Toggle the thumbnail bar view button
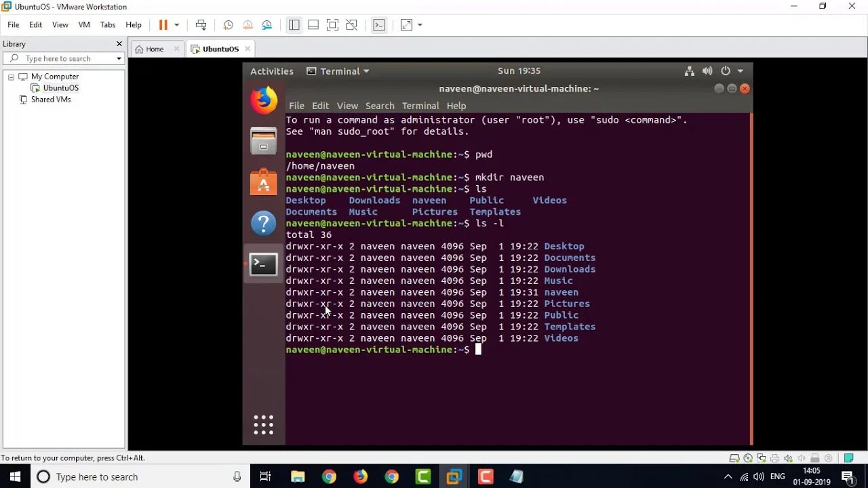 pos(313,25)
